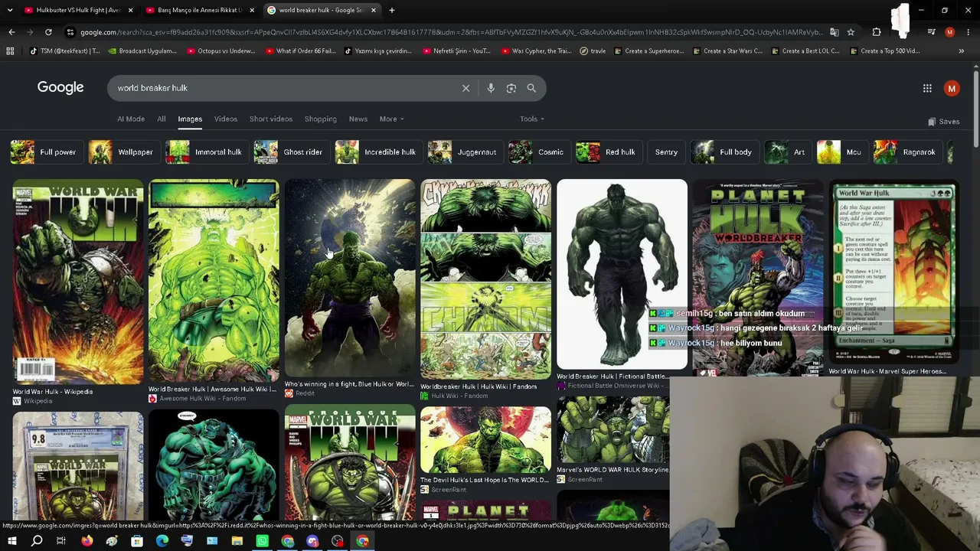
Task: Open Microsoft Edge from the taskbar
Action: [x=162, y=542]
